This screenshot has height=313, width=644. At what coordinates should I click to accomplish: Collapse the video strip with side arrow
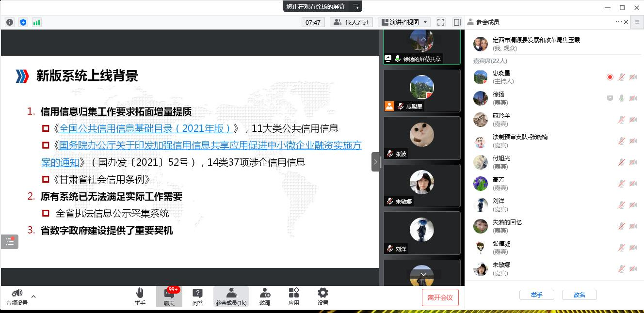pyautogui.click(x=375, y=162)
